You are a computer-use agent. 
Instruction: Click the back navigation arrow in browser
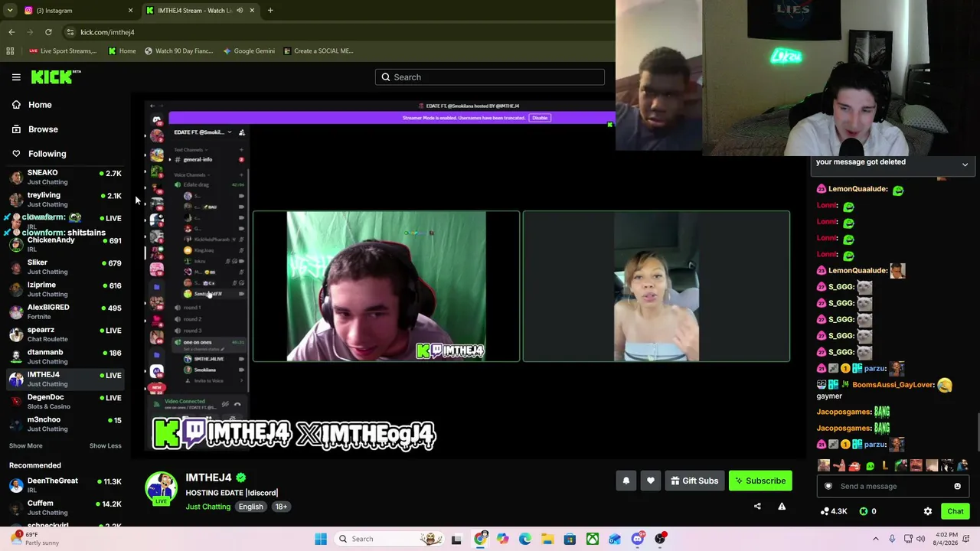pos(11,32)
